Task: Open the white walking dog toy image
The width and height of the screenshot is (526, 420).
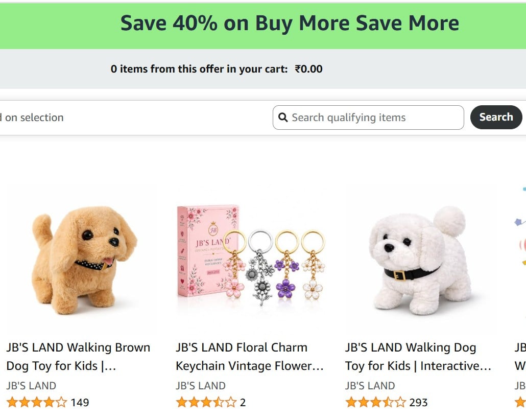Action: [x=420, y=260]
